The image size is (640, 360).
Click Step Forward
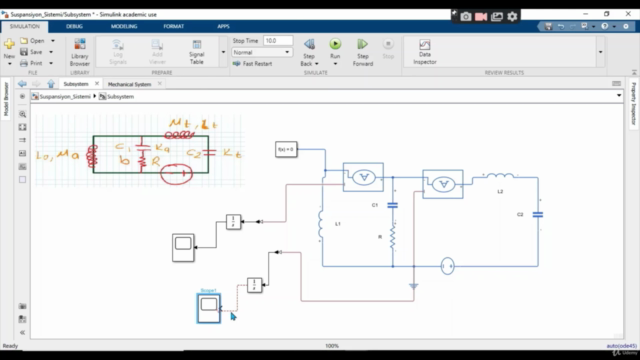tap(362, 52)
